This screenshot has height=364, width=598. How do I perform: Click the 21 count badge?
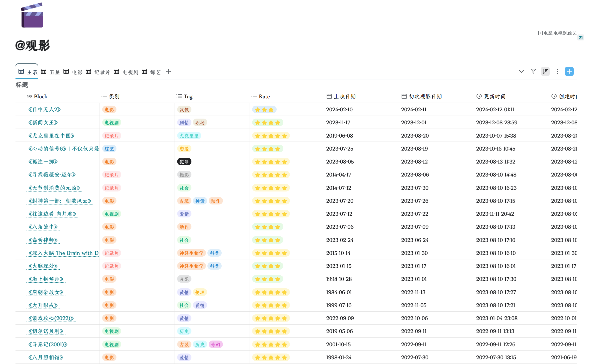click(x=581, y=38)
